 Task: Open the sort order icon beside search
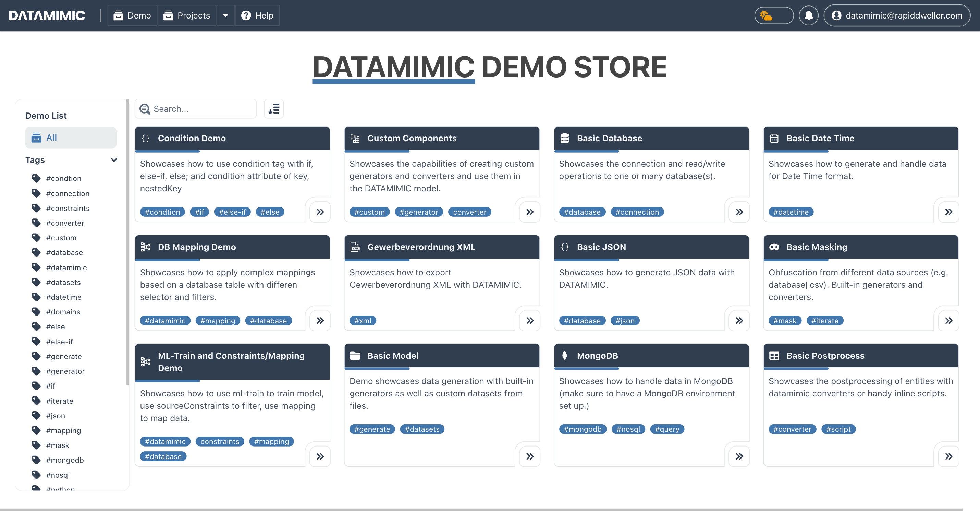(273, 108)
